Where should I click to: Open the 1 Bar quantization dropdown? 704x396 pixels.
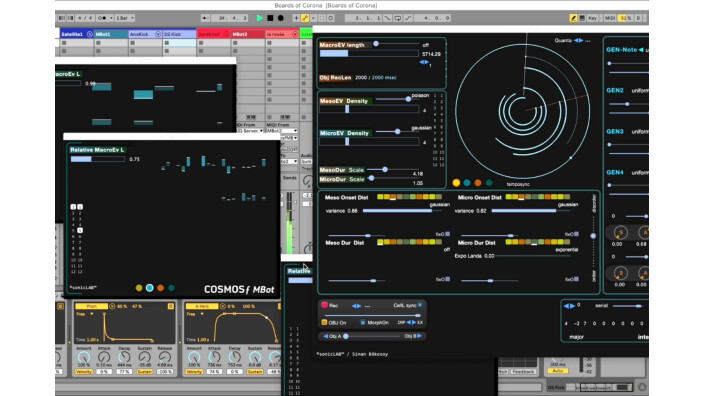pos(125,18)
